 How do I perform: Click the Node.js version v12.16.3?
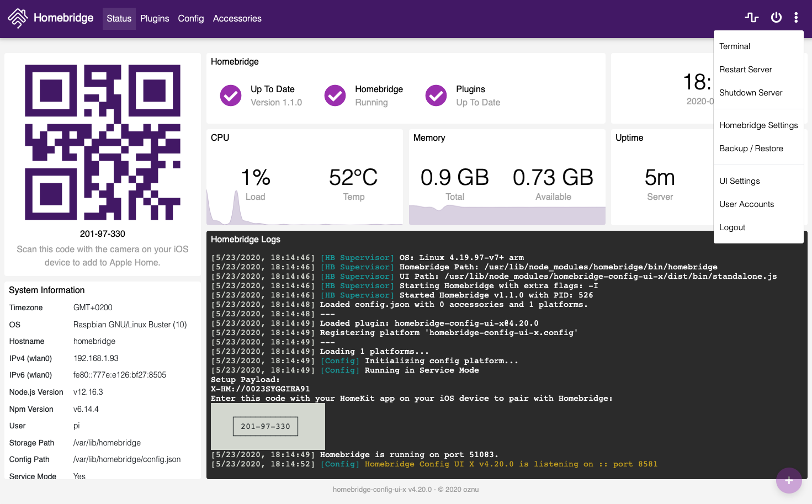click(x=88, y=392)
